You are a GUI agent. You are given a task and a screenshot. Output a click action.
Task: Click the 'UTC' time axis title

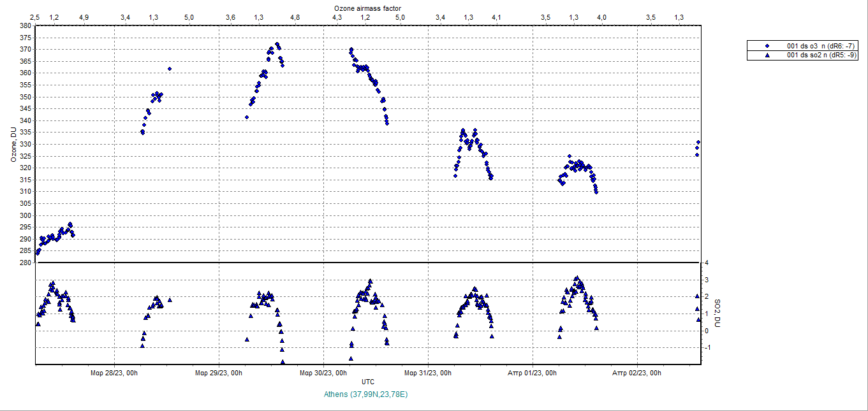tap(368, 382)
